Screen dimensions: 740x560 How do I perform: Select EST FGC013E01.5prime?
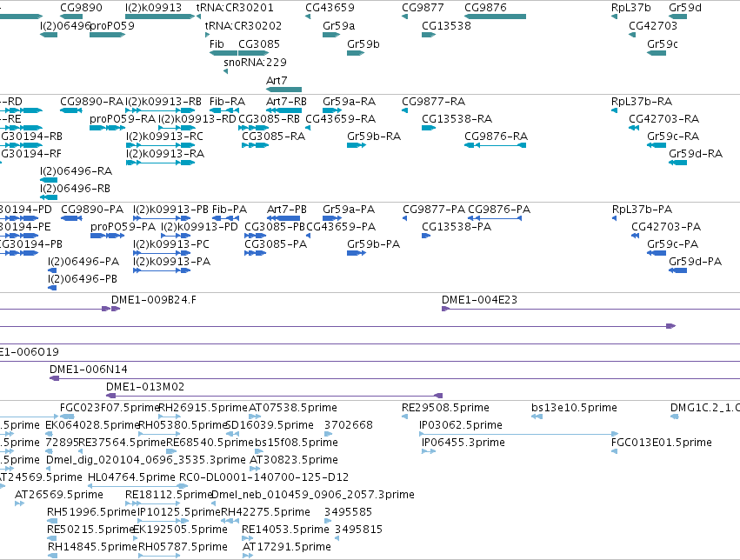(x=661, y=442)
